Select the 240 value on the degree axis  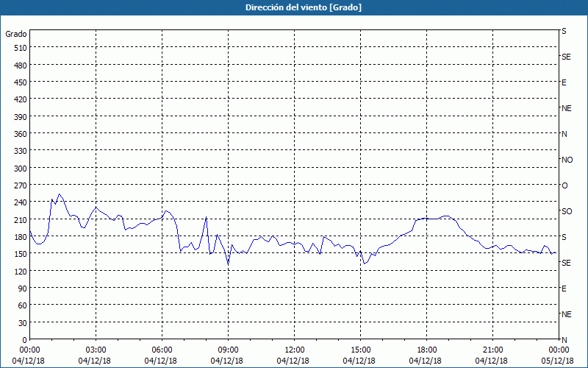[x=21, y=203]
